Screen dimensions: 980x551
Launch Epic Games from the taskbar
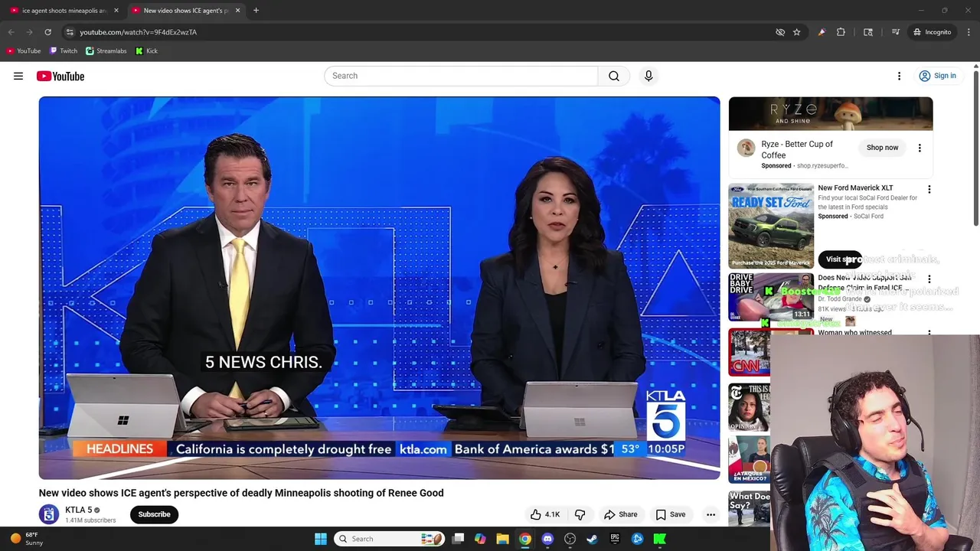(x=615, y=539)
